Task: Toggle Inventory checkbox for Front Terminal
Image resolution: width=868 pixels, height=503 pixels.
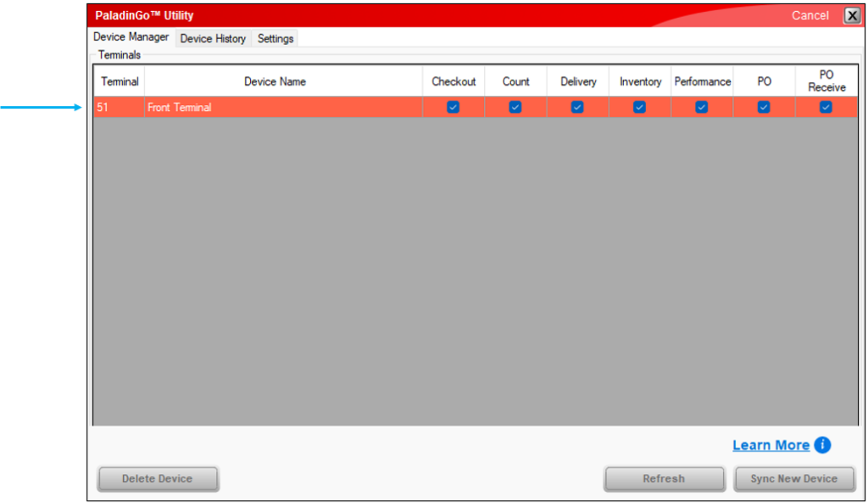Action: (639, 107)
